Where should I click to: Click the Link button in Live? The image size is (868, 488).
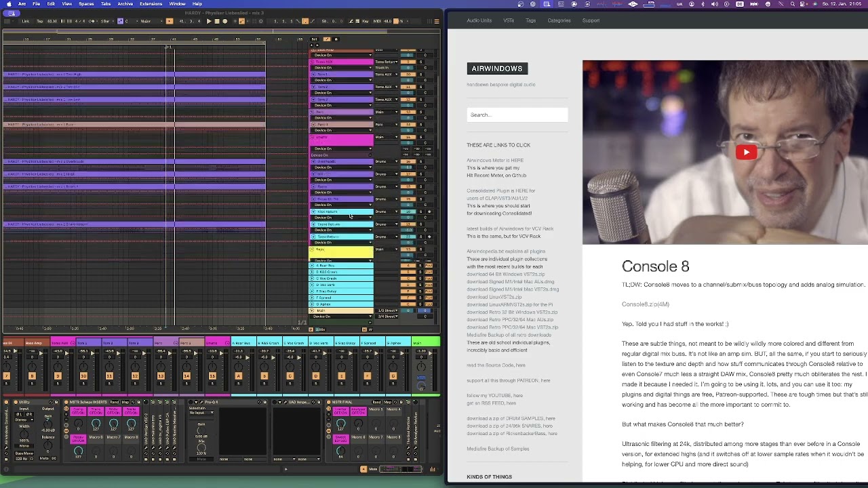tap(25, 21)
